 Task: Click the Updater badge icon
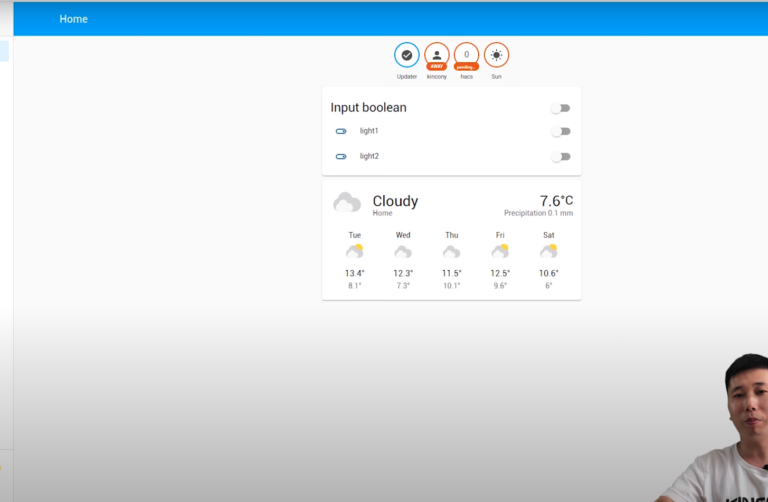[407, 55]
